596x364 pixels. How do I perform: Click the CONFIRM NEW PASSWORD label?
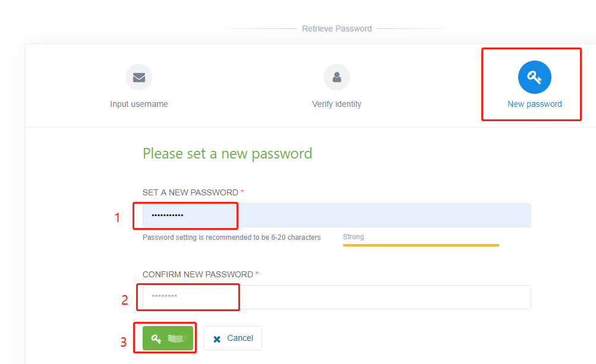click(198, 274)
